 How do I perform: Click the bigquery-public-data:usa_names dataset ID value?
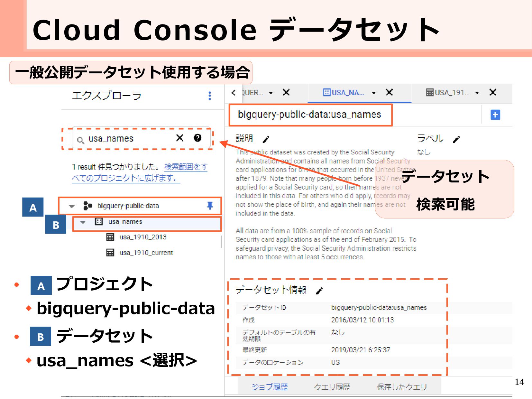[x=379, y=308]
